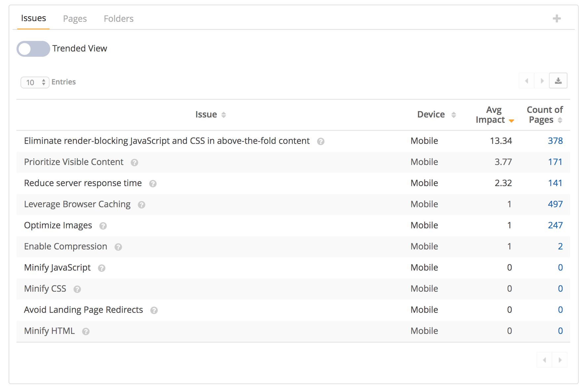The image size is (584, 392).
Task: Open help icon next to Optimize Images
Action: point(103,226)
